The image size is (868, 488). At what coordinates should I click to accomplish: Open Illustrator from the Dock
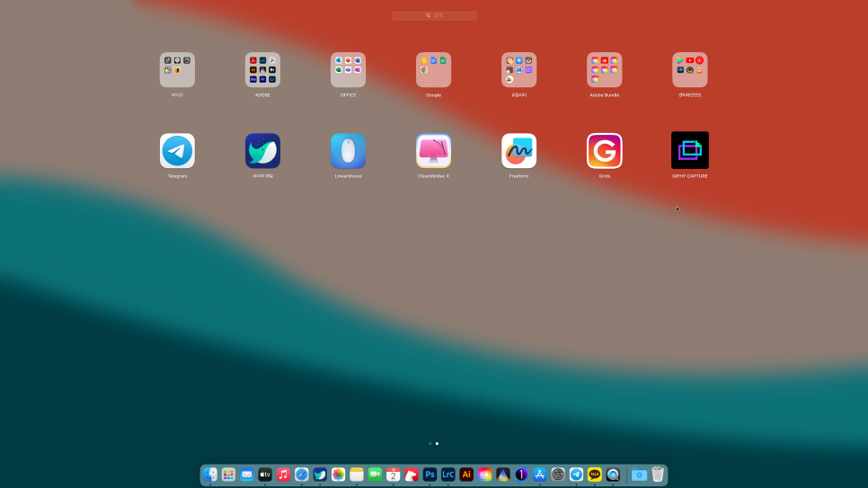[x=466, y=475]
